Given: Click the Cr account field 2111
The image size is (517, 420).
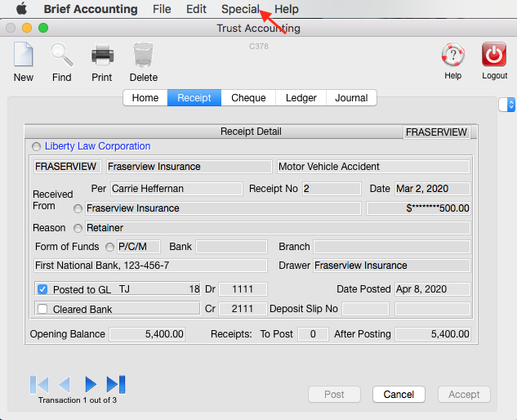Looking at the screenshot, I should pyautogui.click(x=243, y=309).
